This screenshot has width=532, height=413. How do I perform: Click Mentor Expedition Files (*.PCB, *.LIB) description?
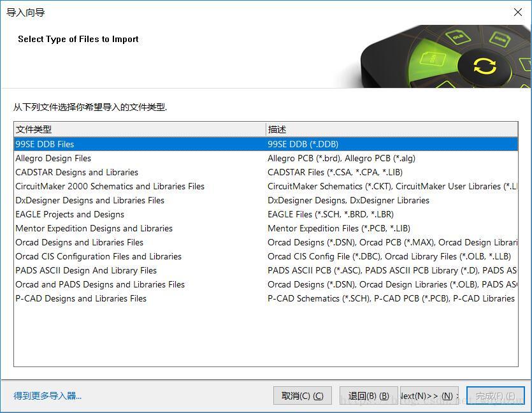tap(339, 228)
